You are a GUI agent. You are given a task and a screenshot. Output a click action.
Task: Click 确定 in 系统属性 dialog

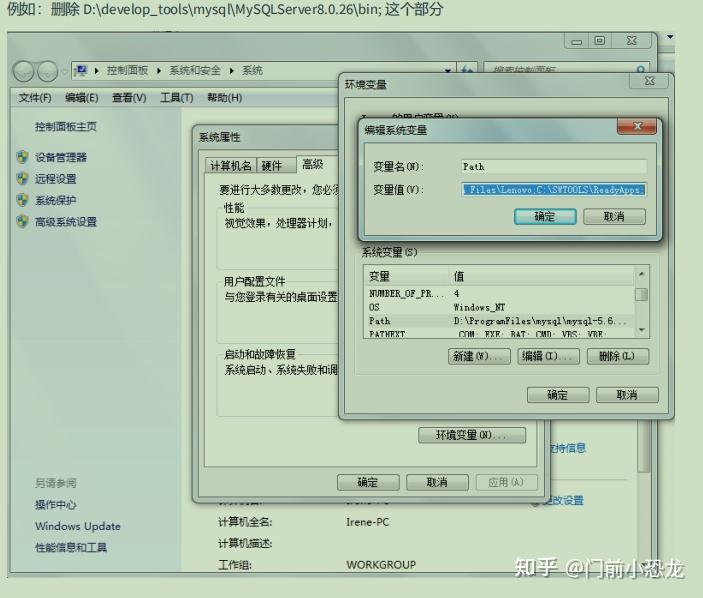coord(368,482)
